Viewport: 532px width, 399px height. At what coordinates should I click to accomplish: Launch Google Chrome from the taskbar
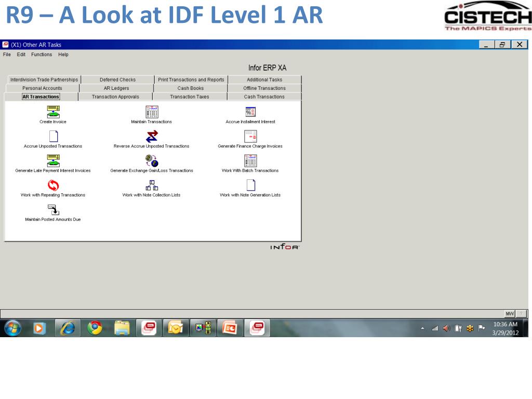click(x=95, y=328)
